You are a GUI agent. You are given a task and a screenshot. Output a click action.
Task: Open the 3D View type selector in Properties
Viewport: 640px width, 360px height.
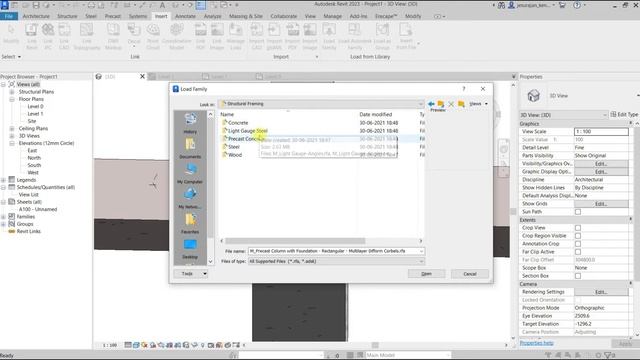(x=563, y=115)
